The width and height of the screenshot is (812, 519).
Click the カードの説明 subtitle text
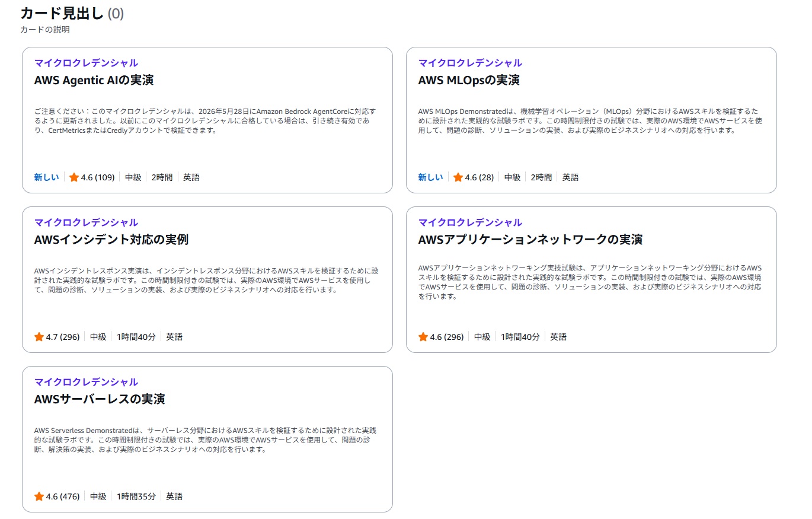tap(45, 30)
